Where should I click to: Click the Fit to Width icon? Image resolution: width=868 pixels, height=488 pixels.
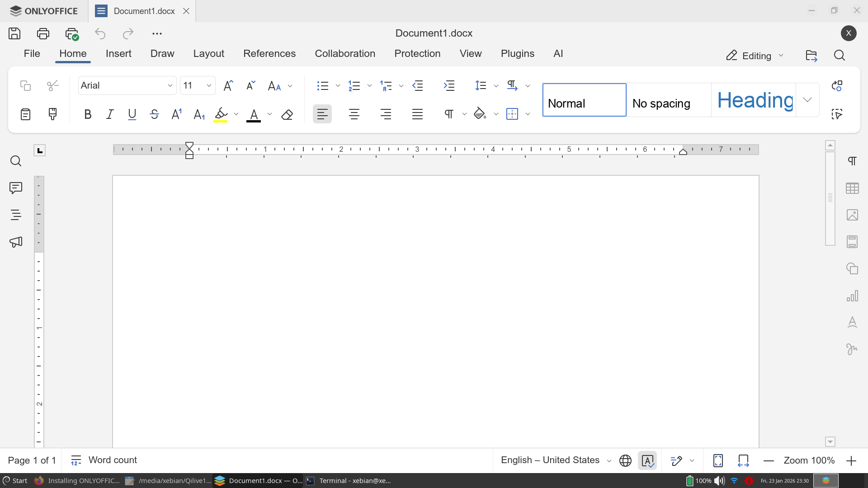(x=743, y=460)
